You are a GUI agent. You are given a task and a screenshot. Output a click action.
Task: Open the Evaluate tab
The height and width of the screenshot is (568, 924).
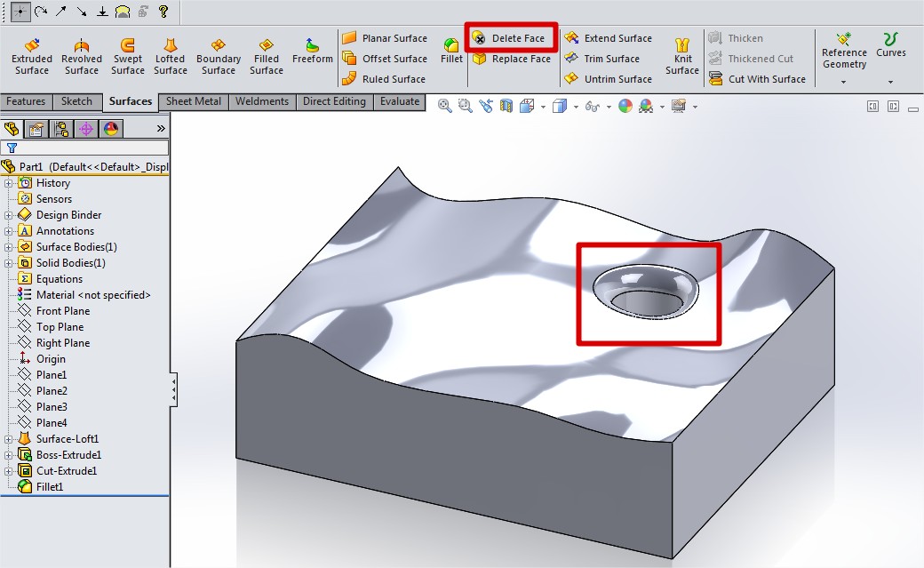pos(400,101)
